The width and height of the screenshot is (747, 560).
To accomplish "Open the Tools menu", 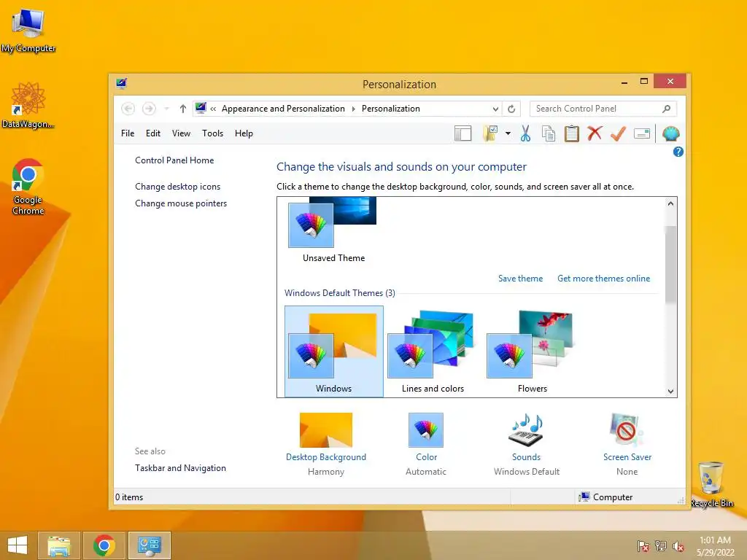I will tap(212, 133).
